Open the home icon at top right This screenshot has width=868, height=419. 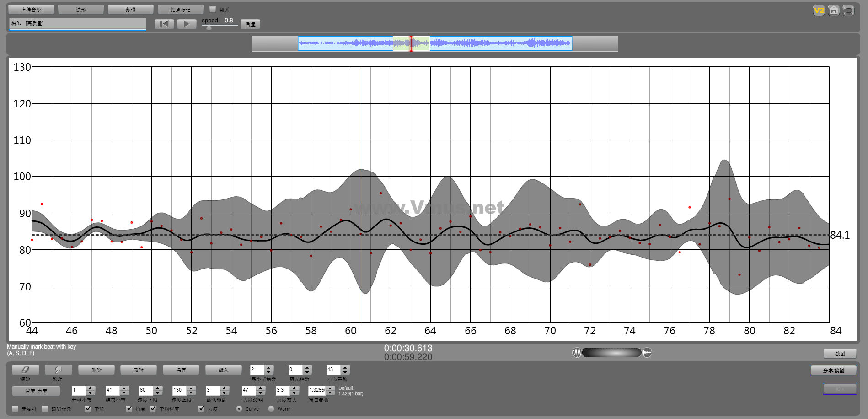pos(834,11)
